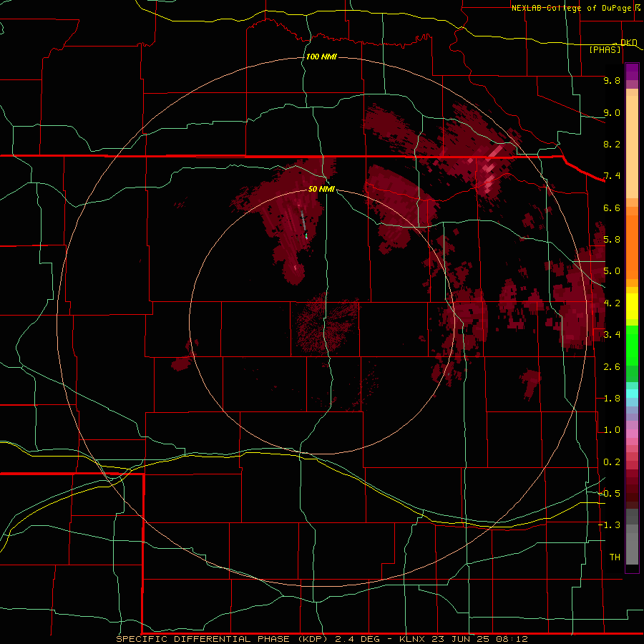644x644 pixels.
Task: Click the 8.2 legend value
Action: coord(612,144)
